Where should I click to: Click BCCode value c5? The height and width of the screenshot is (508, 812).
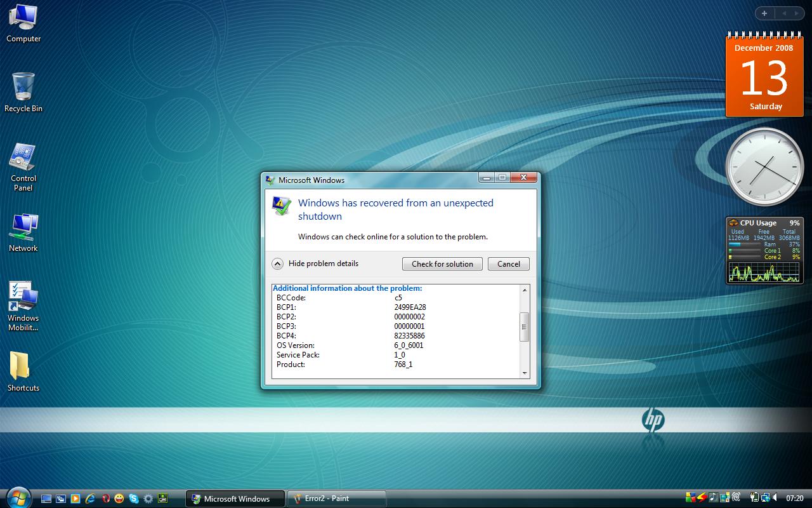coord(398,297)
